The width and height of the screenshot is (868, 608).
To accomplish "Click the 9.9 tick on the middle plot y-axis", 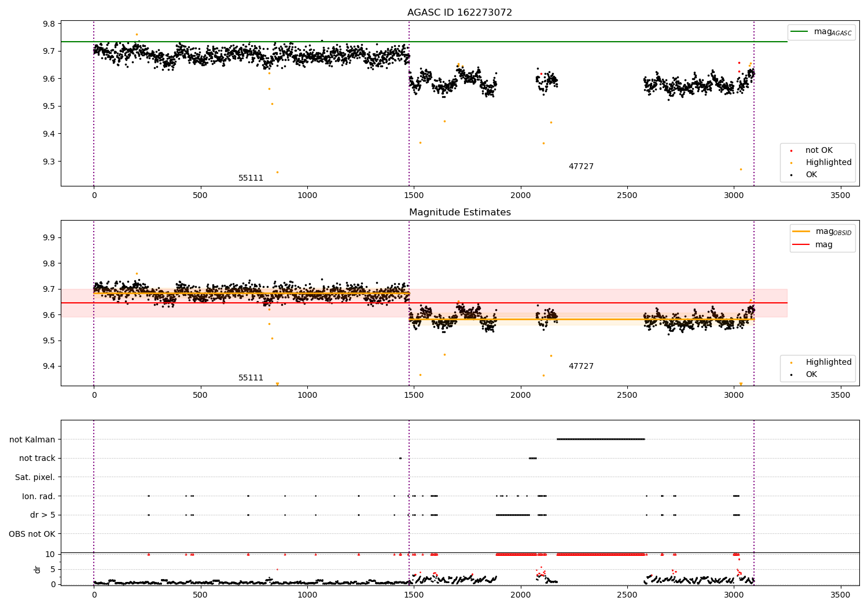I will tap(49, 238).
